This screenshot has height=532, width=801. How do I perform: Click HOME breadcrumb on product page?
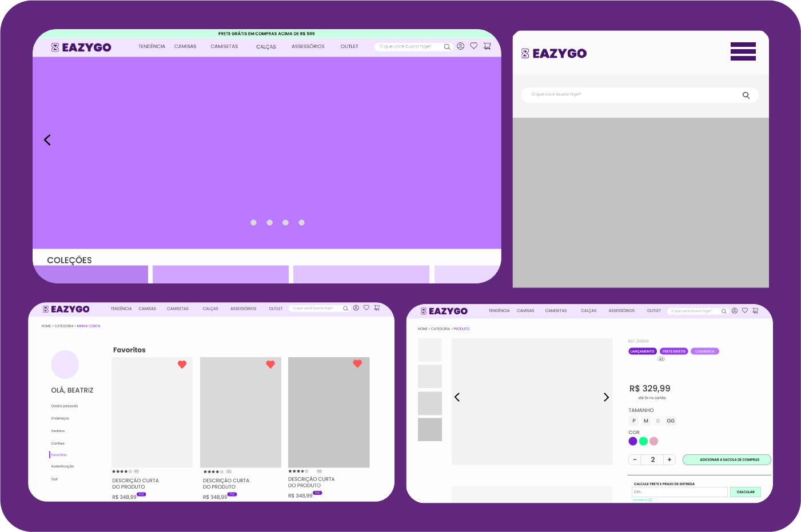[x=423, y=329]
